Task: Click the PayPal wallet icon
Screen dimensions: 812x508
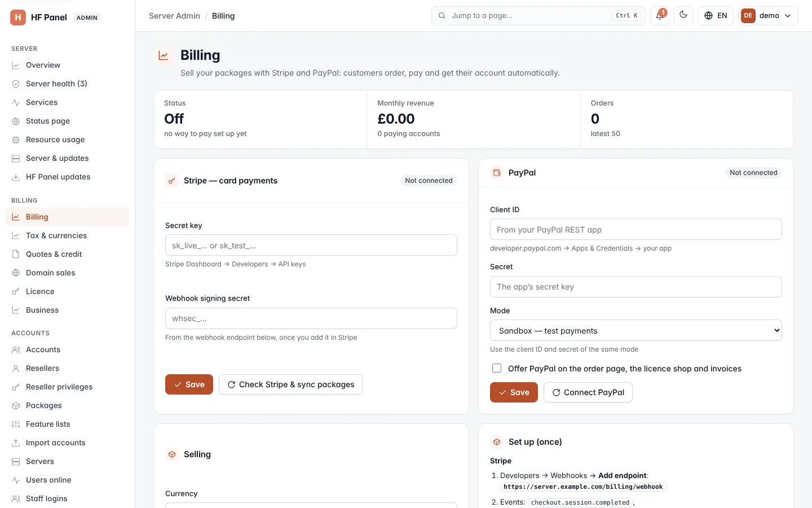Action: click(x=497, y=173)
